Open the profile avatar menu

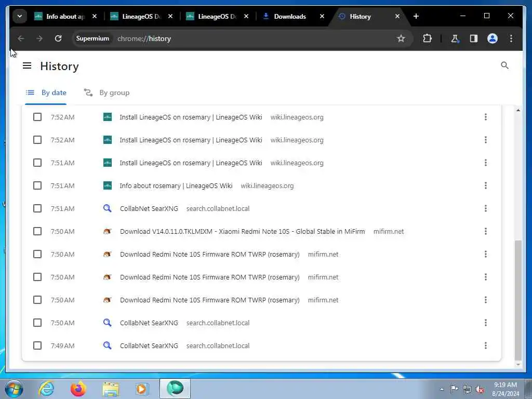point(493,38)
